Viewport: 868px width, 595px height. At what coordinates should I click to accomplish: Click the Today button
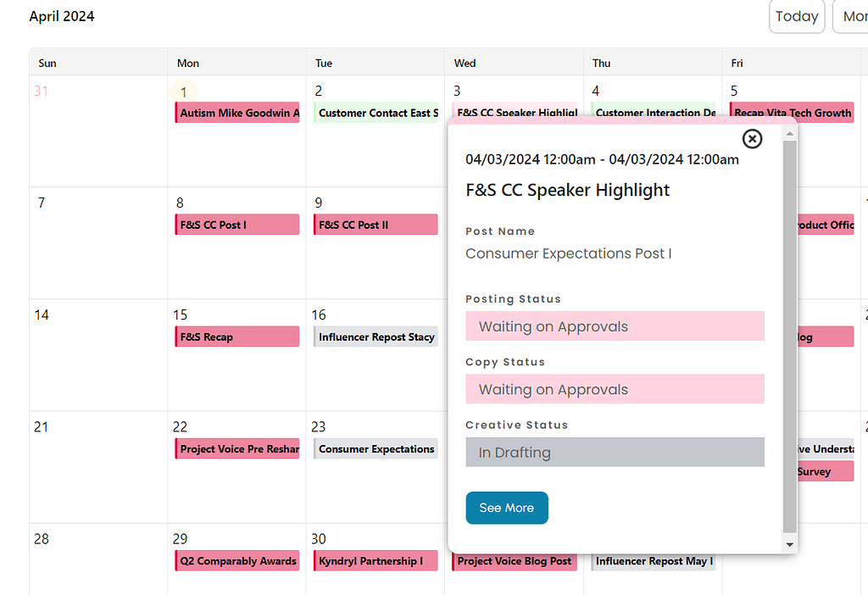point(796,16)
